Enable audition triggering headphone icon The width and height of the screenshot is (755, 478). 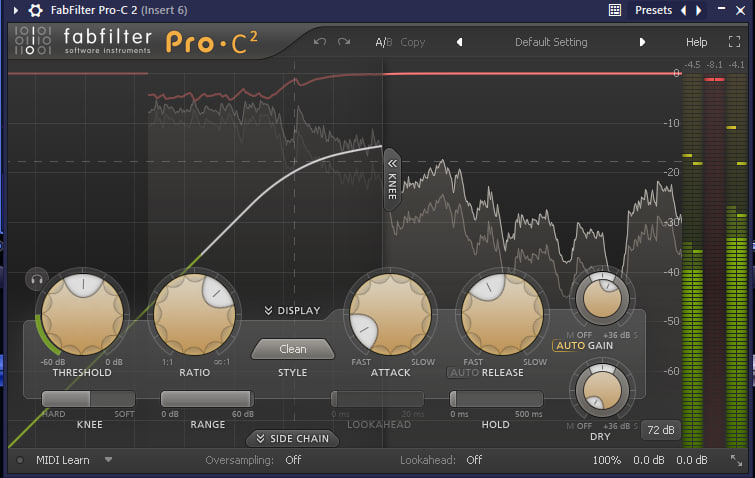(37, 279)
